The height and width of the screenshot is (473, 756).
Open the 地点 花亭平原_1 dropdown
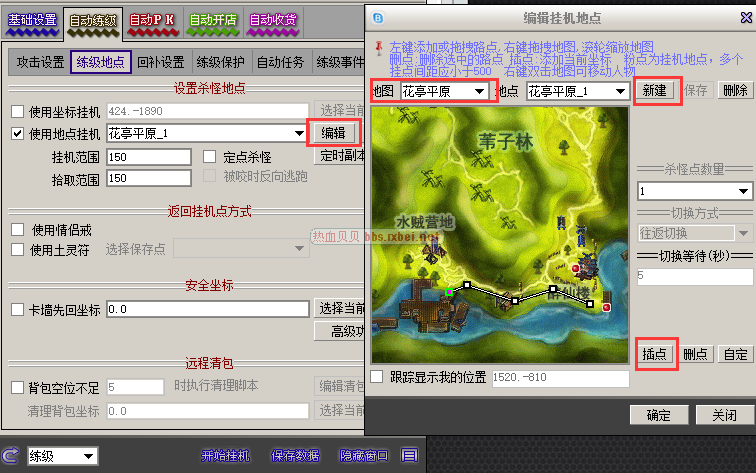pyautogui.click(x=578, y=91)
